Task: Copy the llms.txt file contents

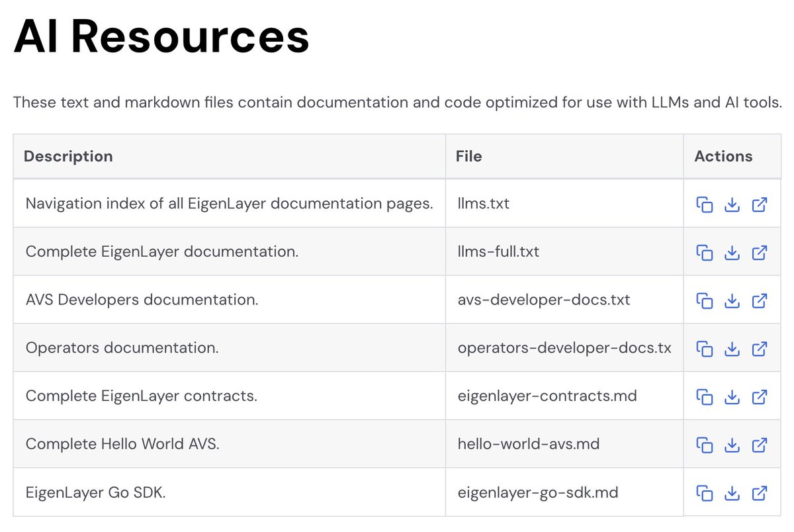Action: [x=705, y=204]
